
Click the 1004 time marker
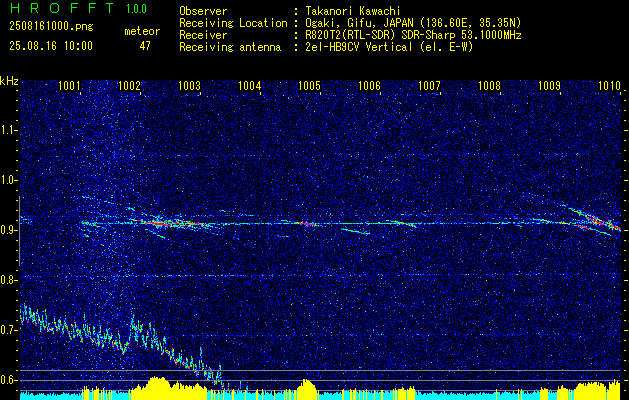click(x=250, y=85)
